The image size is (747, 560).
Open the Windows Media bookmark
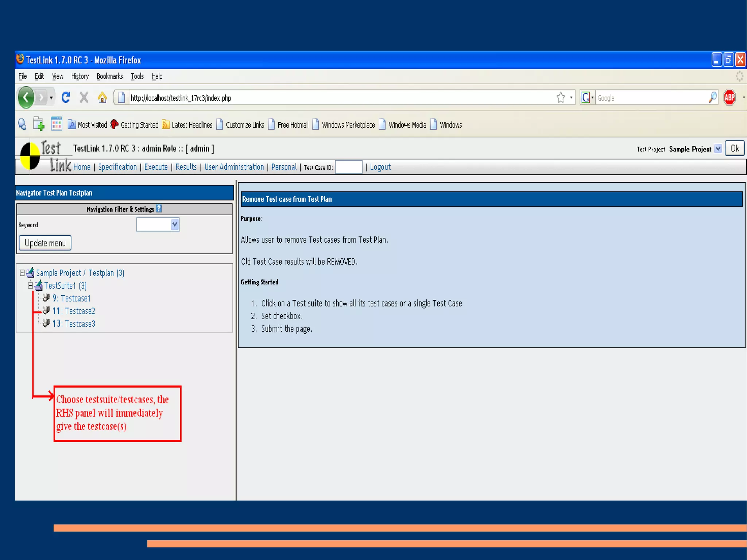(x=403, y=125)
